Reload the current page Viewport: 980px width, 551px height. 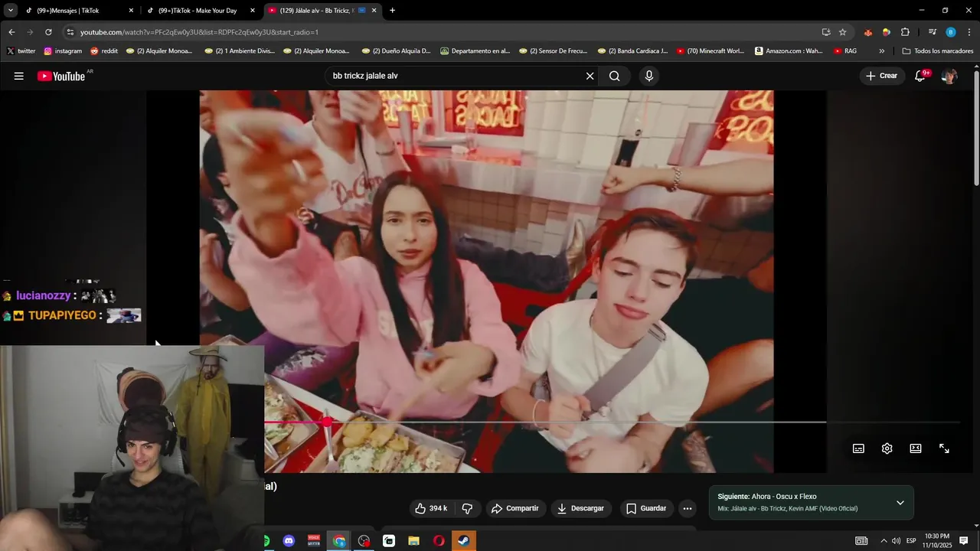[48, 32]
